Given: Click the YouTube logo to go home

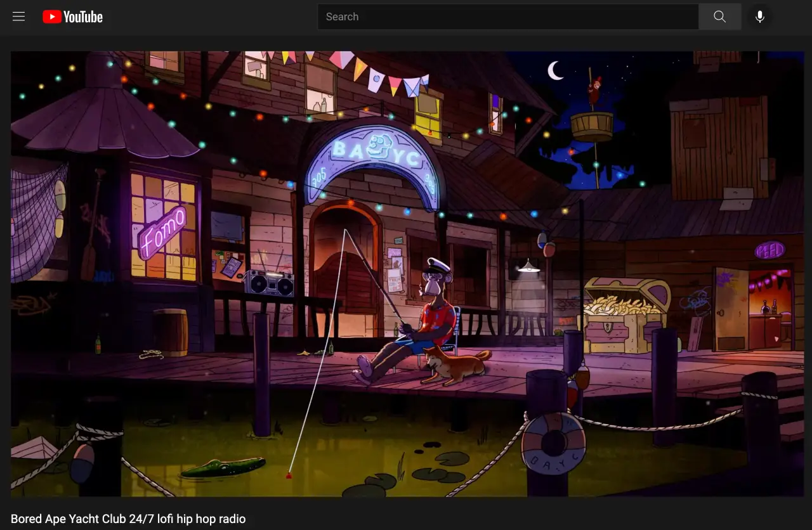Looking at the screenshot, I should point(72,17).
